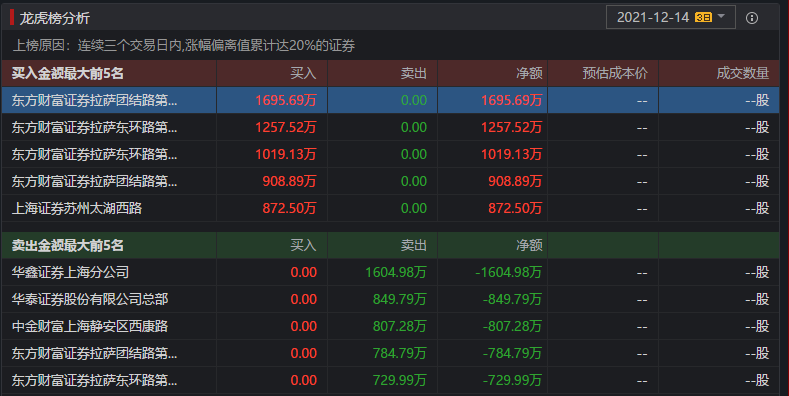Click the 买入金额最大前5名 header

67,73
